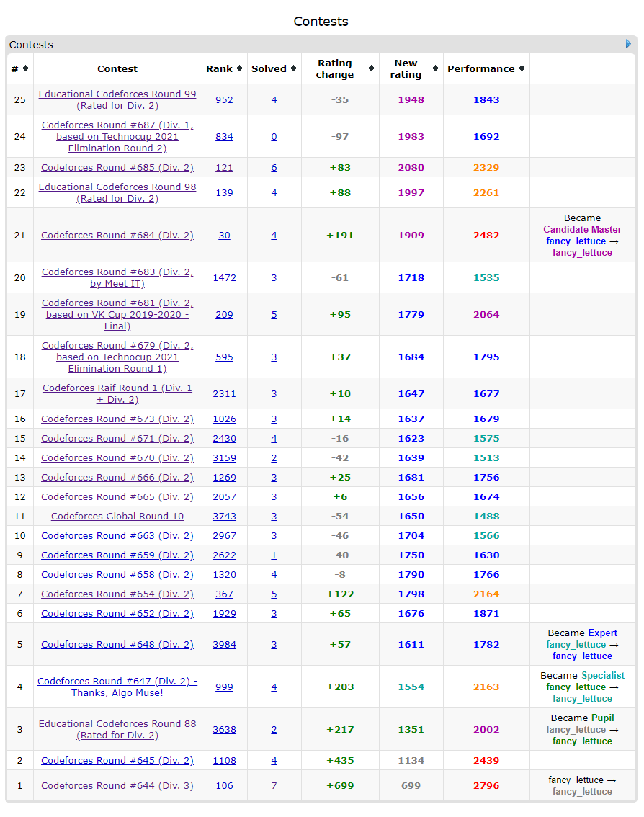Click rank 209 for Round #681
Viewport: 644px width, 817px height.
click(x=224, y=314)
